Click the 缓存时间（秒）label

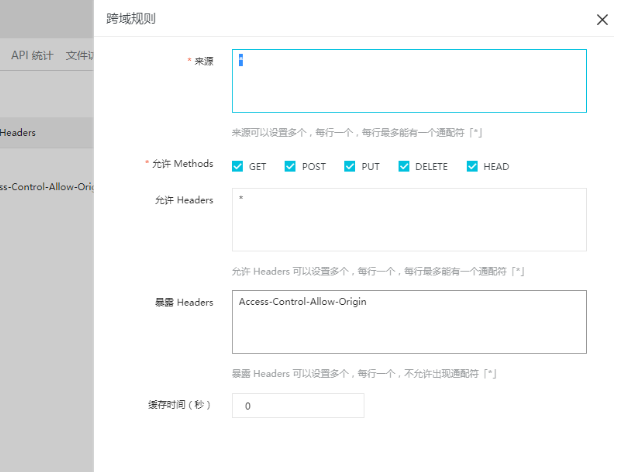[180, 405]
